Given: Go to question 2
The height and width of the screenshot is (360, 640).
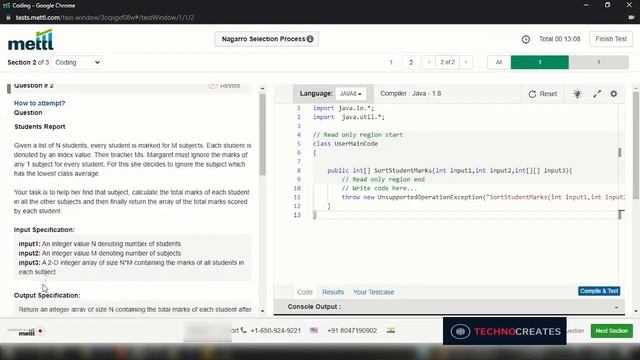Looking at the screenshot, I should point(411,62).
